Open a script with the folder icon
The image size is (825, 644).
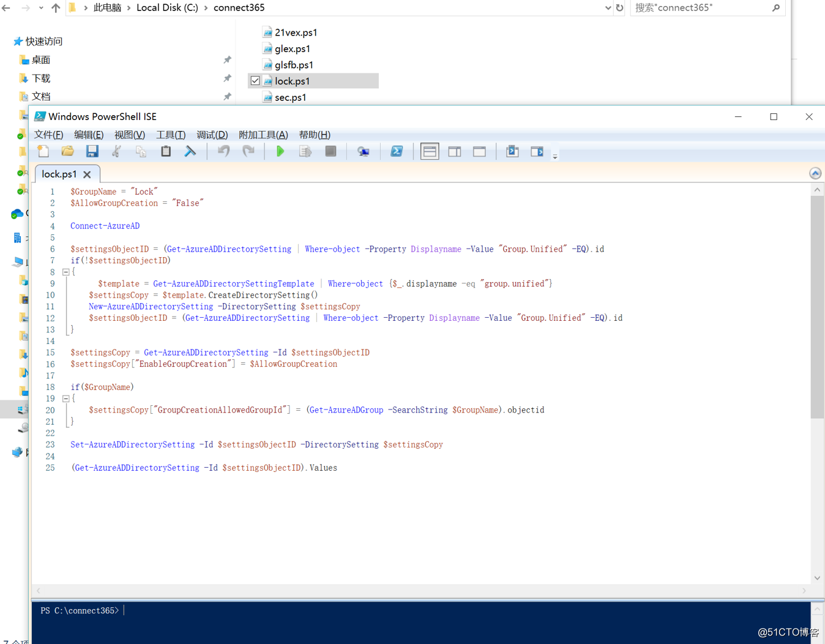(x=67, y=151)
